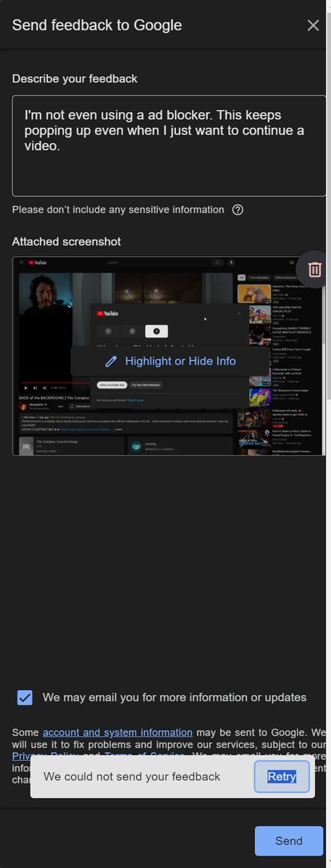The image size is (331, 868).
Task: Open sensitive information help question icon
Action: pos(238,210)
